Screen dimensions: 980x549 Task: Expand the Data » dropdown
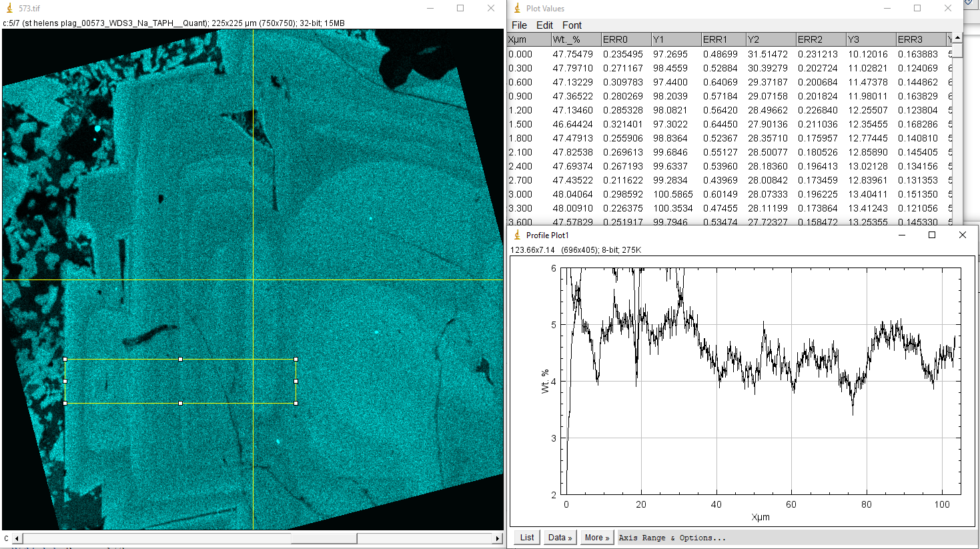[560, 538]
